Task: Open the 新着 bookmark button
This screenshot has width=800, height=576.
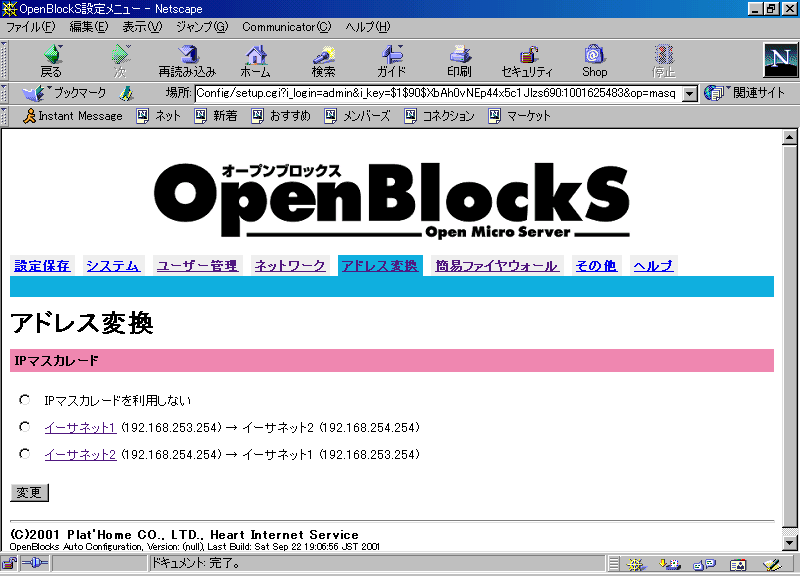Action: 216,116
